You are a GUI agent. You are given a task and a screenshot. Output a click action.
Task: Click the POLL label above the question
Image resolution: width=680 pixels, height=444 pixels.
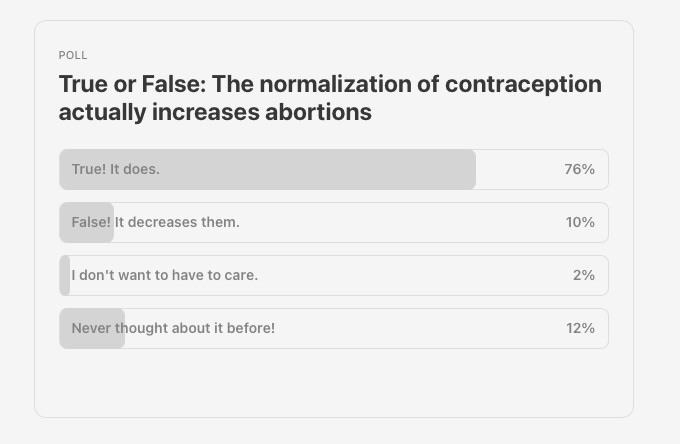(73, 55)
